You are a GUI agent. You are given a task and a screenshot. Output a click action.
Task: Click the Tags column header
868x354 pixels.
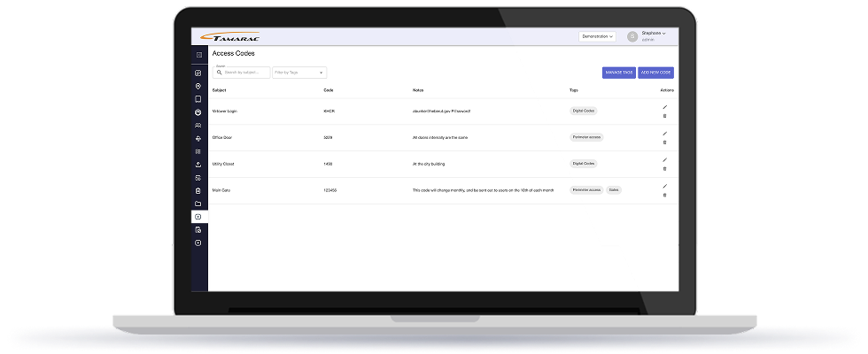574,90
